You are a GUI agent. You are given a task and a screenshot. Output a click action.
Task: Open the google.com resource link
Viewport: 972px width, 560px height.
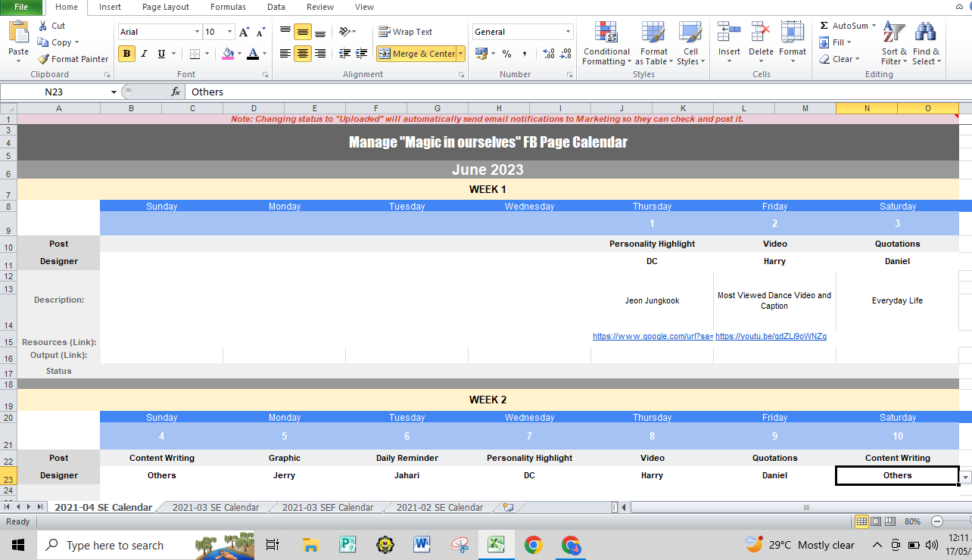click(x=653, y=336)
